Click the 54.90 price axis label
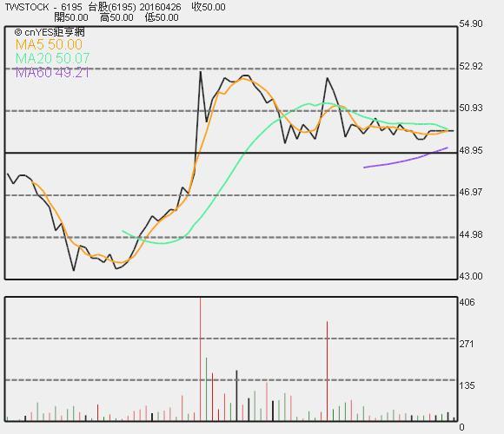Screen dimensions: 504x434 tap(471, 23)
